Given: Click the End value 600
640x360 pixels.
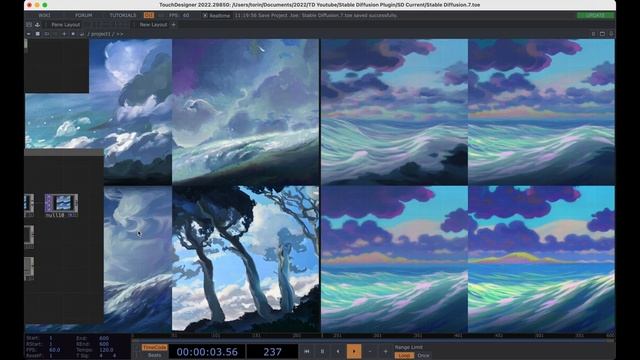Looking at the screenshot, I should point(104,338).
